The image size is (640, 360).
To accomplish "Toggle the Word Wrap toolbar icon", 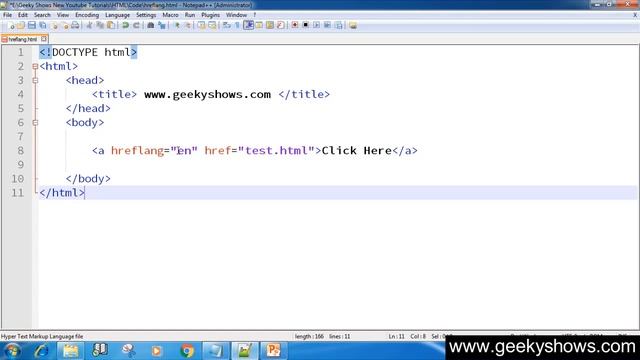I will tap(227, 25).
